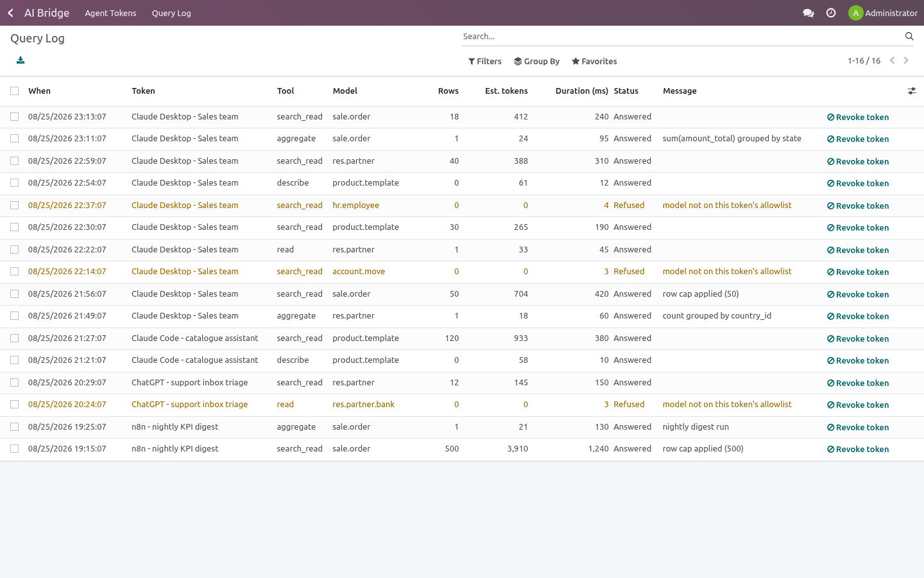Open the Favorites dropdown
This screenshot has height=578, width=924.
594,62
